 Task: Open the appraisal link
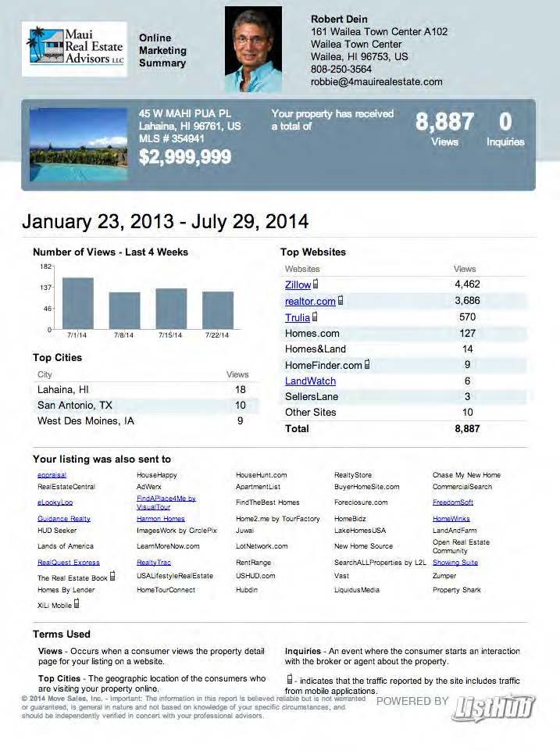tap(52, 475)
